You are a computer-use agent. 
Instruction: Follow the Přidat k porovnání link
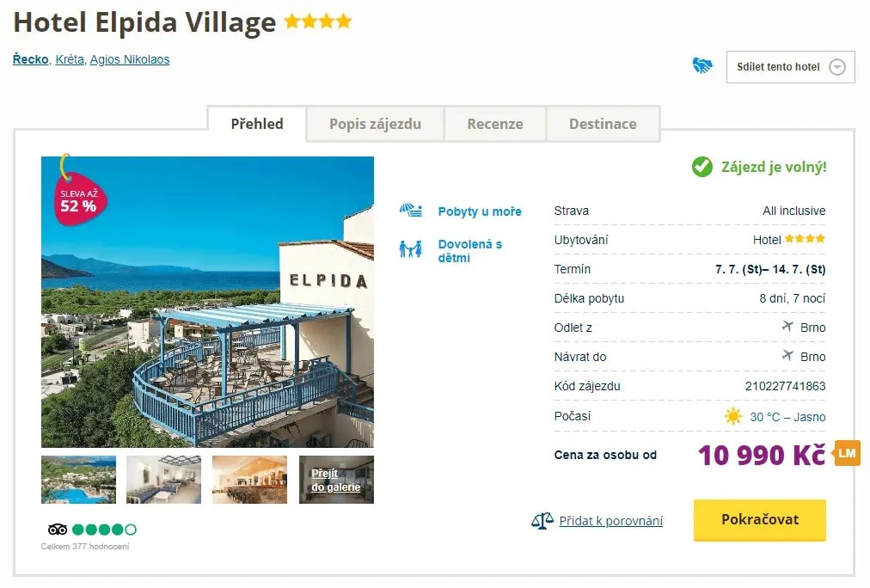[610, 520]
